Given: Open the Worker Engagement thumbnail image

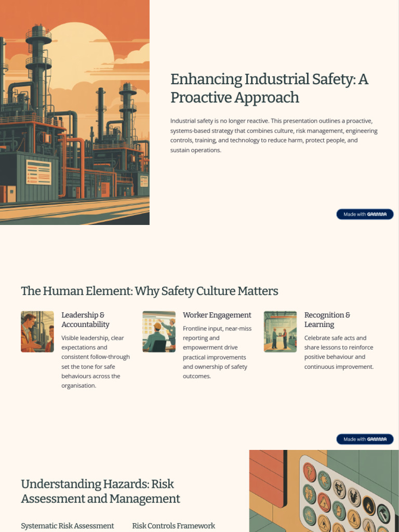Looking at the screenshot, I should point(159,331).
